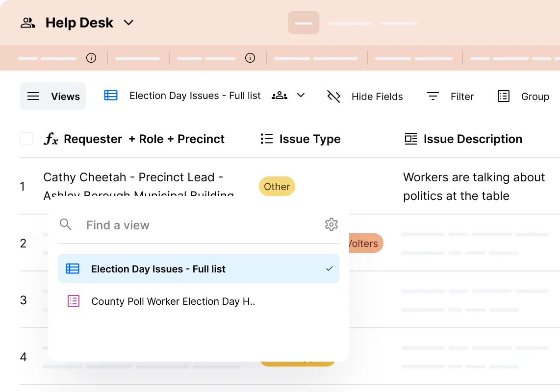Click the Issue Description column header

tap(472, 139)
